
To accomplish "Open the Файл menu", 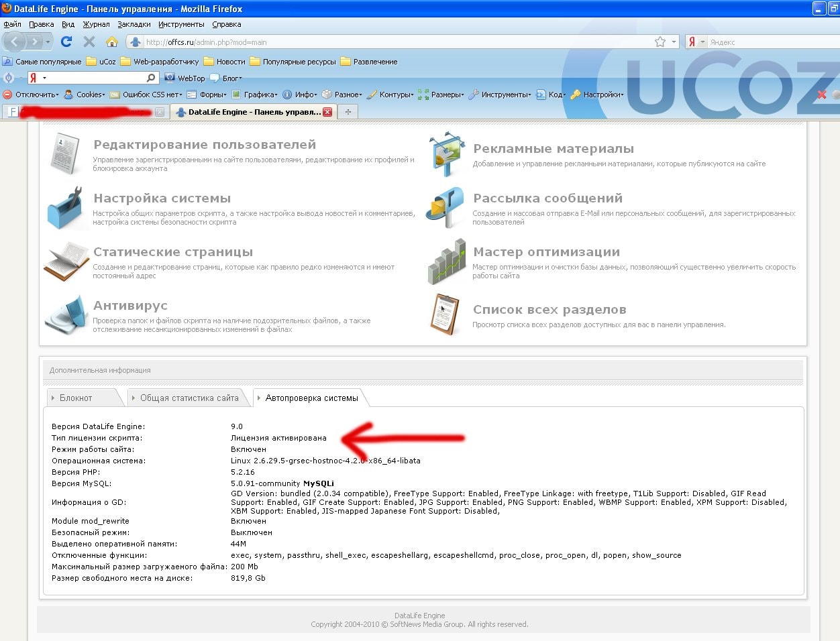I will (12, 24).
